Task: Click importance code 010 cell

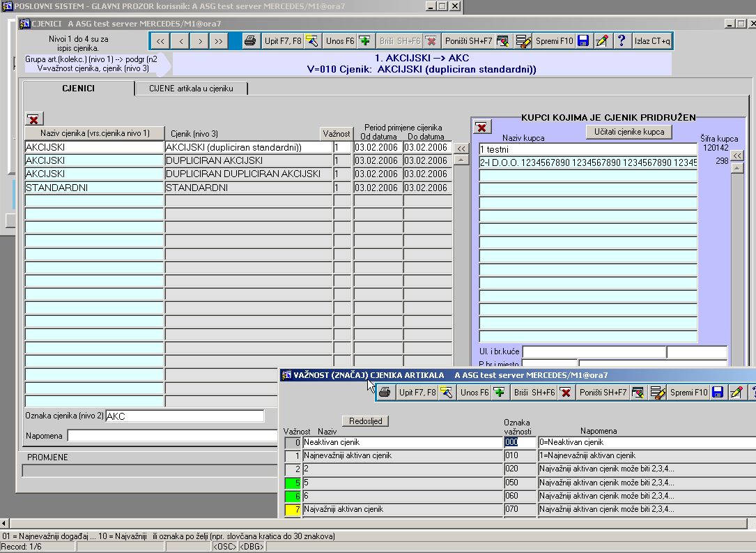Action: [520, 455]
